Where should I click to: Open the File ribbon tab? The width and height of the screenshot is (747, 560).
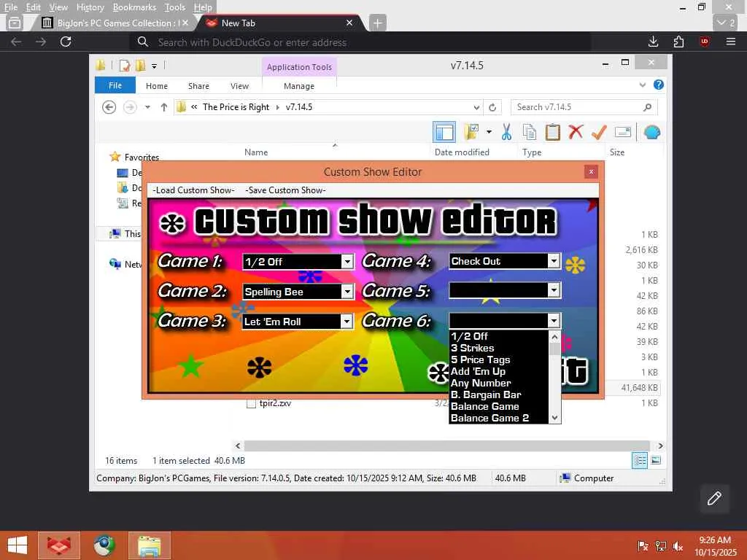pos(115,85)
